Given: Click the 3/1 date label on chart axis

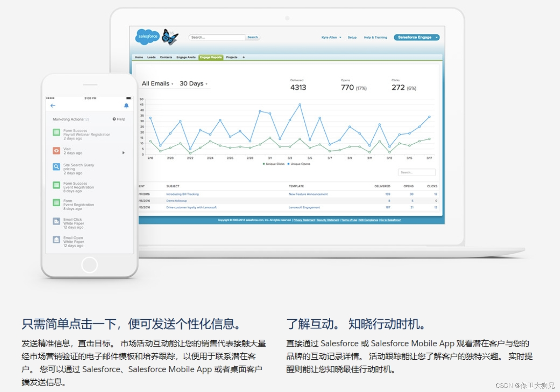Looking at the screenshot, I should (270, 158).
